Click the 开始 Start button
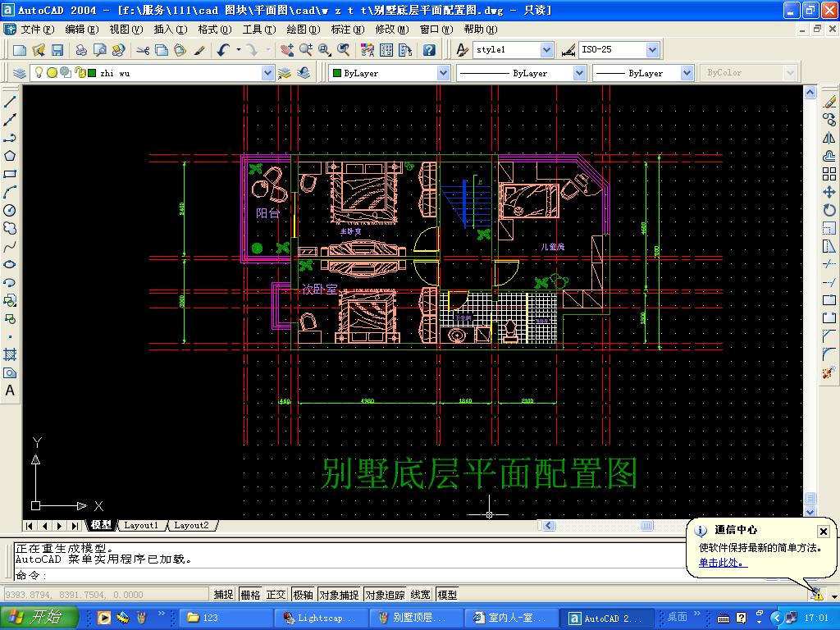Viewport: 840px width, 630px height. 39,618
